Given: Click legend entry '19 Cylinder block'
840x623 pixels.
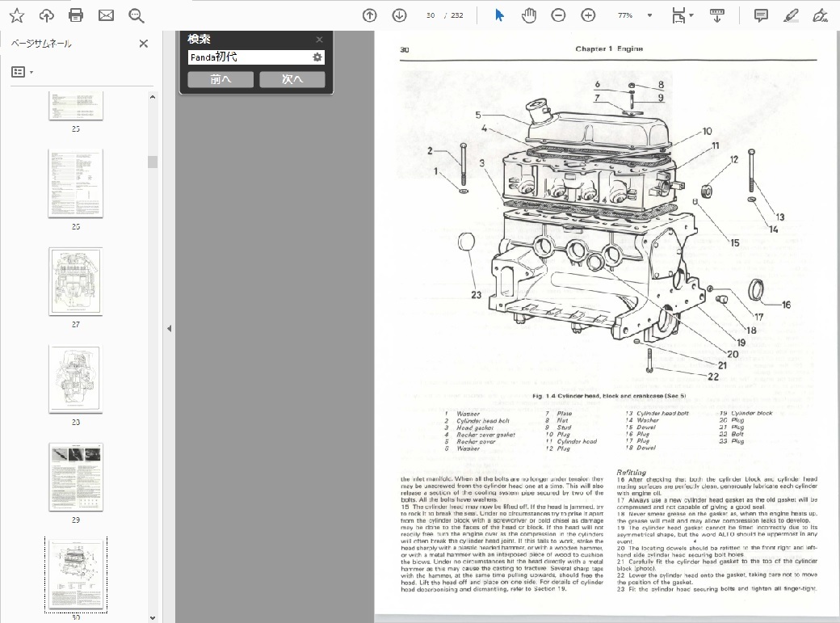Looking at the screenshot, I should pyautogui.click(x=746, y=414).
